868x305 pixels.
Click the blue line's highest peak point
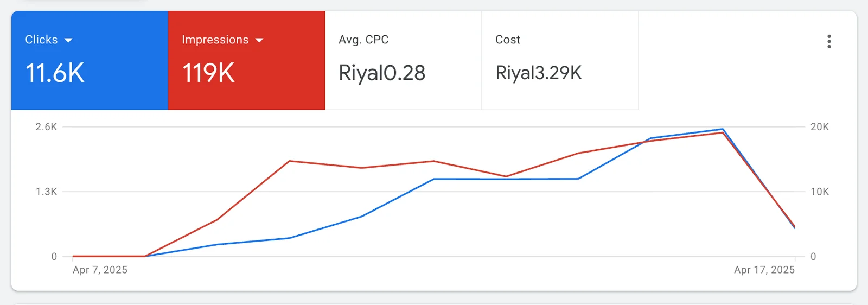[x=722, y=129]
